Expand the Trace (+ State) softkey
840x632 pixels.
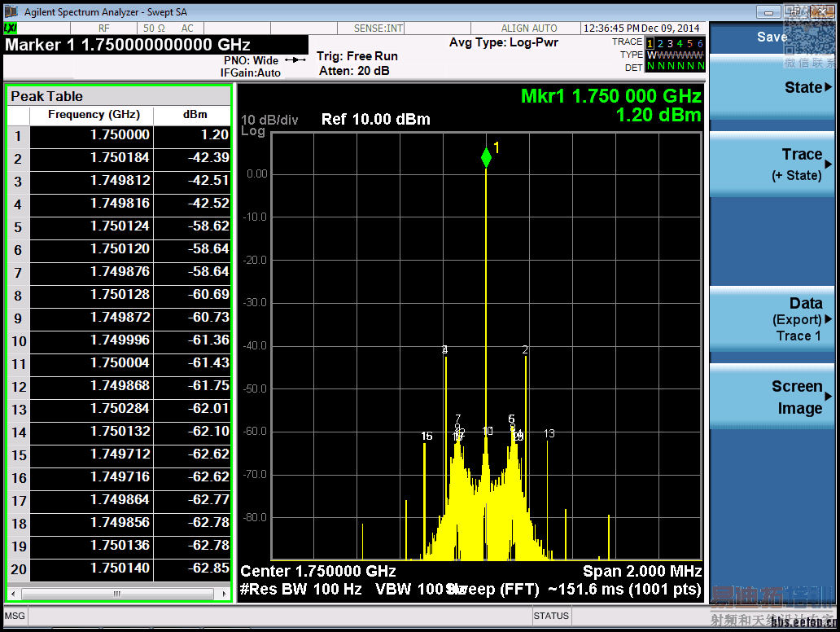pos(772,164)
